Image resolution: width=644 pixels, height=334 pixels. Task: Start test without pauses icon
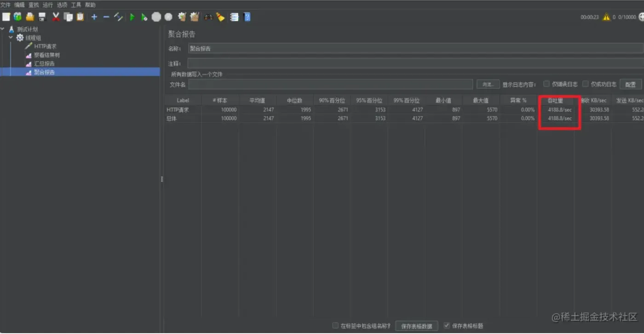(x=144, y=17)
